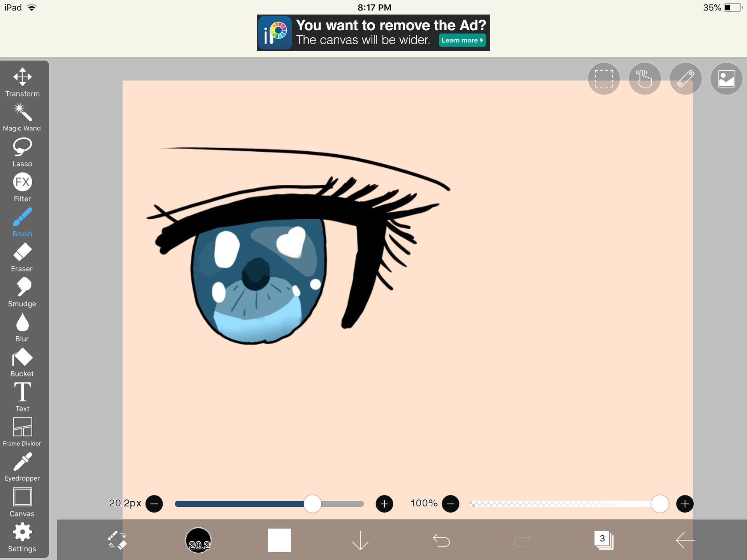Screen dimensions: 747x560
Task: Click Learn more in the ad
Action: point(462,40)
